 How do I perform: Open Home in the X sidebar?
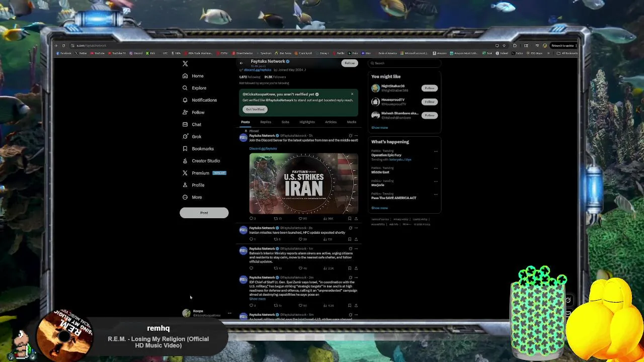coord(193,76)
